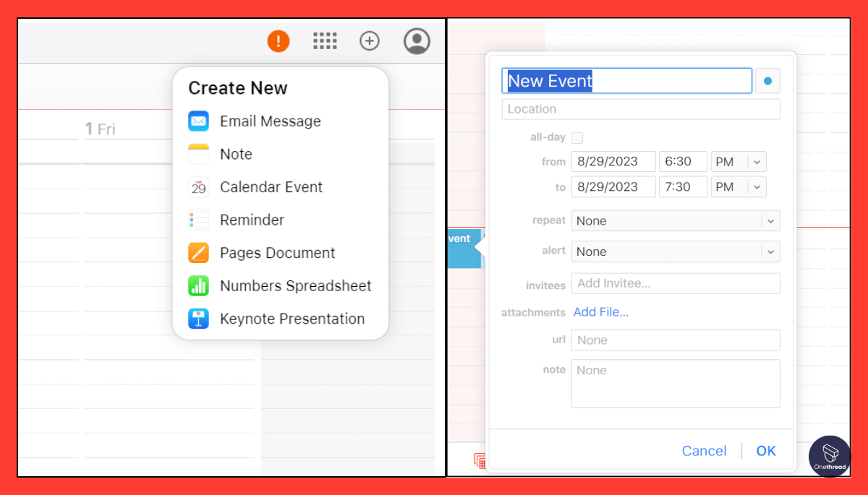This screenshot has width=868, height=495.
Task: Click the orange alert notification icon
Action: pyautogui.click(x=278, y=41)
